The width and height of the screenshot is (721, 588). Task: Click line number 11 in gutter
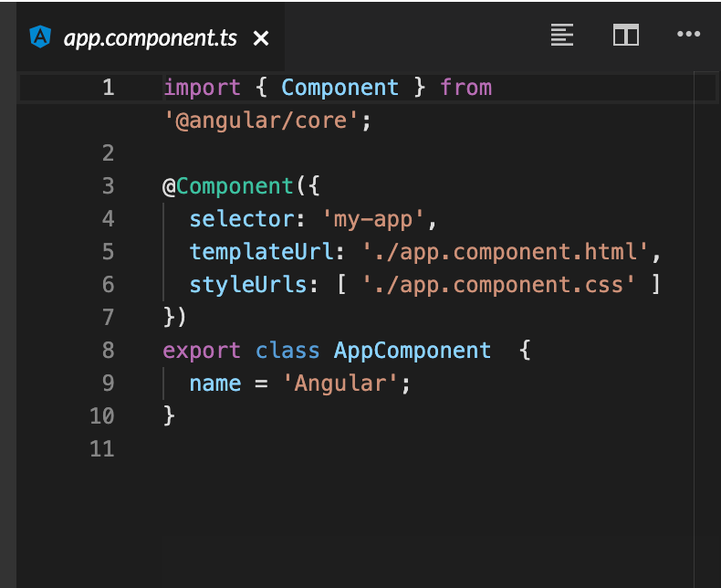click(x=102, y=449)
